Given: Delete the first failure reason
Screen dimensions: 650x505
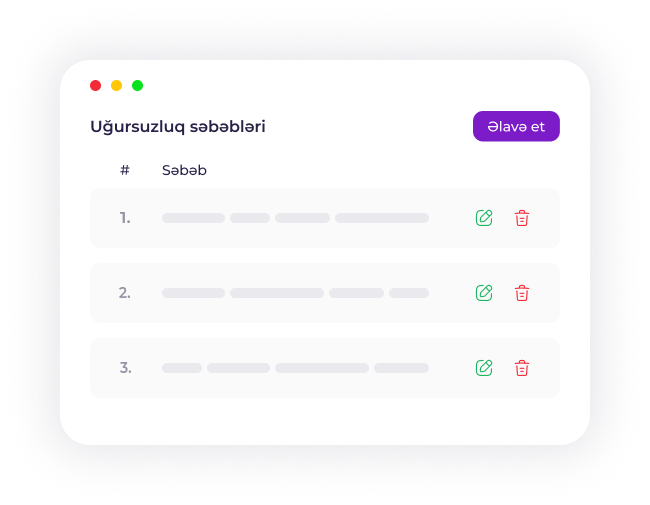Looking at the screenshot, I should click(x=521, y=218).
